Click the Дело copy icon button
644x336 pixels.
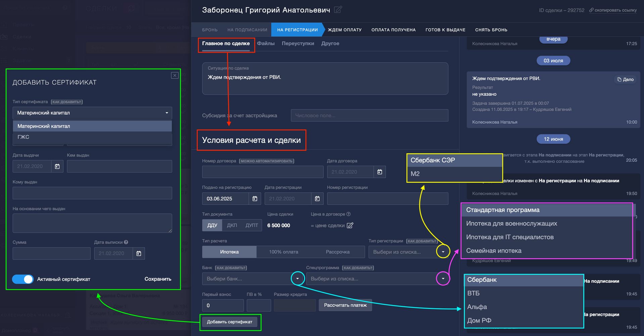point(626,79)
